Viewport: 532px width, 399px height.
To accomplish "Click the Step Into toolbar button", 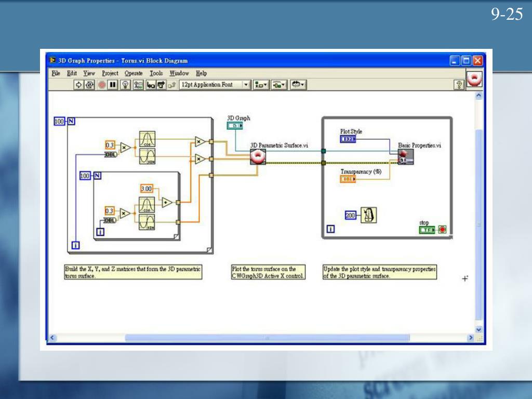I will click(x=150, y=85).
